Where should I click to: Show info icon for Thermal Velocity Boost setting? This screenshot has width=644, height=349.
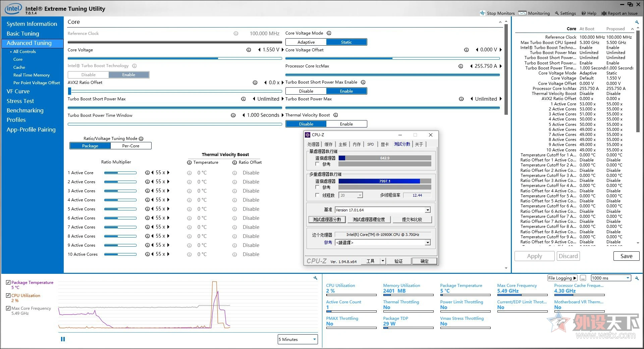click(x=335, y=115)
